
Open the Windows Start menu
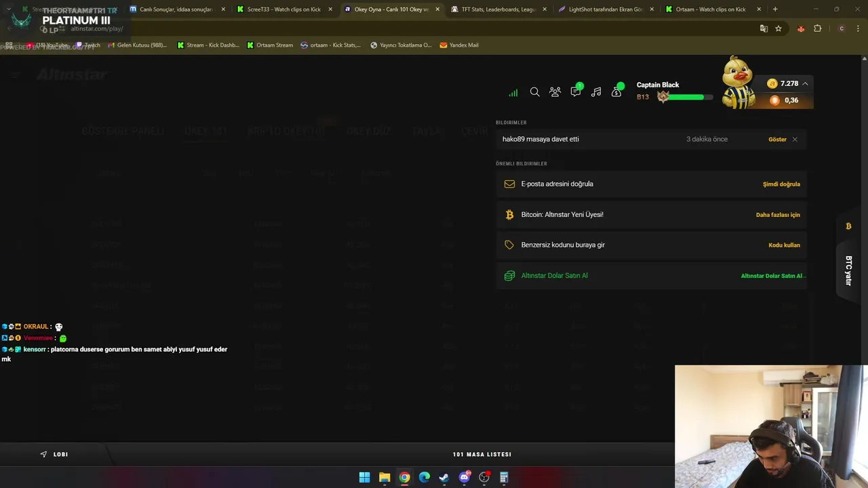click(x=364, y=477)
